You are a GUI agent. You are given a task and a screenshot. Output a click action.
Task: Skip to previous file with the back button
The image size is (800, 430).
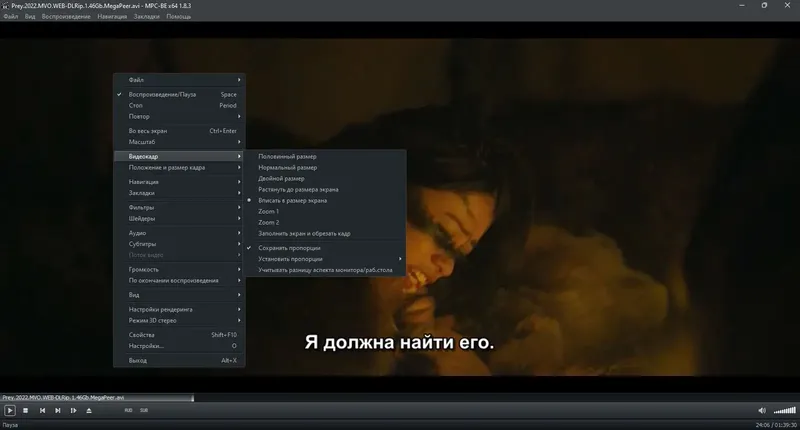coord(42,410)
